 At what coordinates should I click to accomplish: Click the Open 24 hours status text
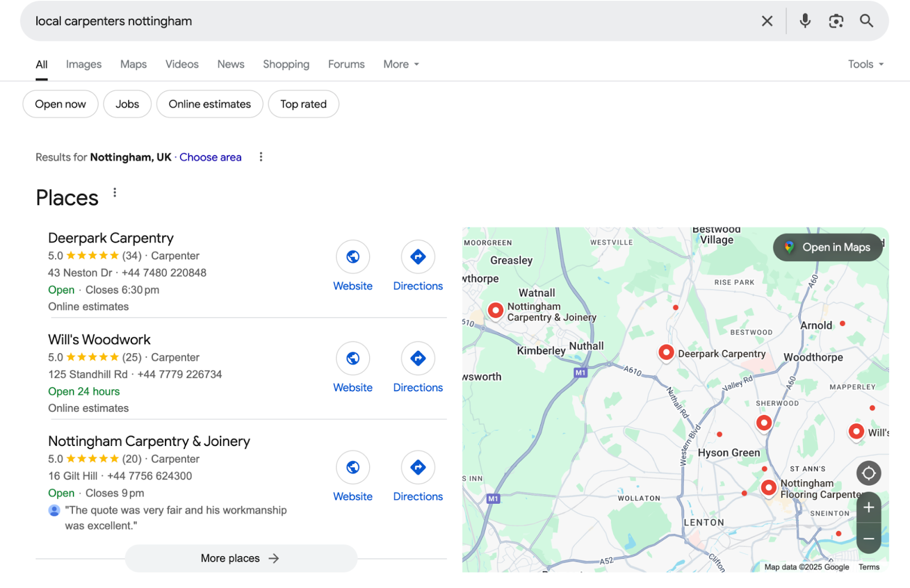tap(84, 392)
